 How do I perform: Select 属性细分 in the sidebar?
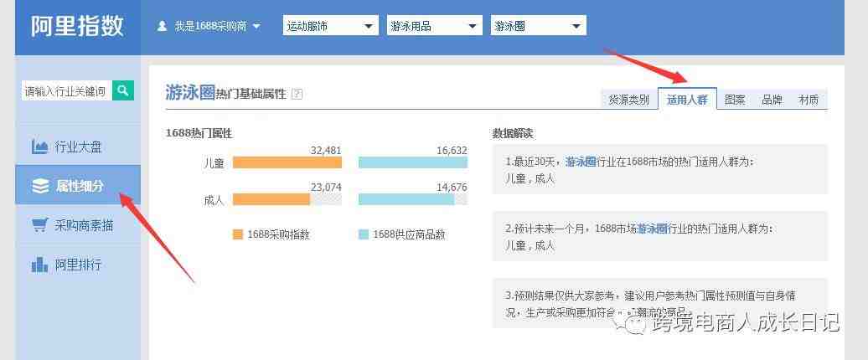[x=77, y=186]
